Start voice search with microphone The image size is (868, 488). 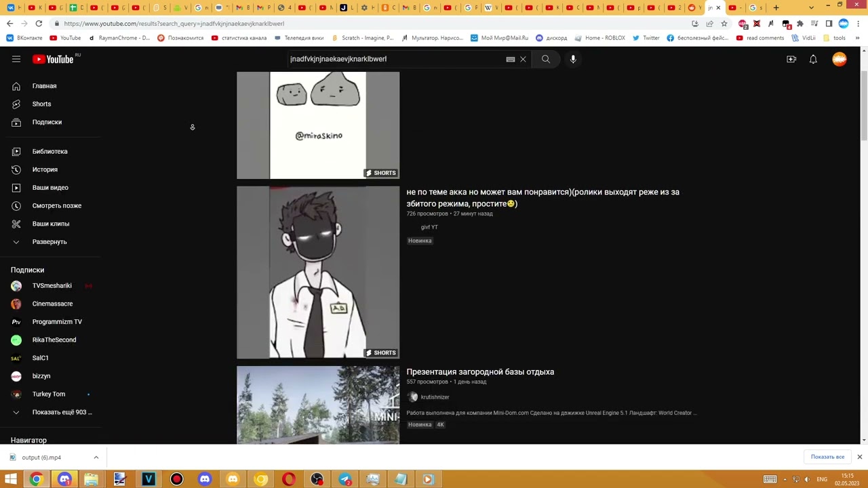[573, 59]
